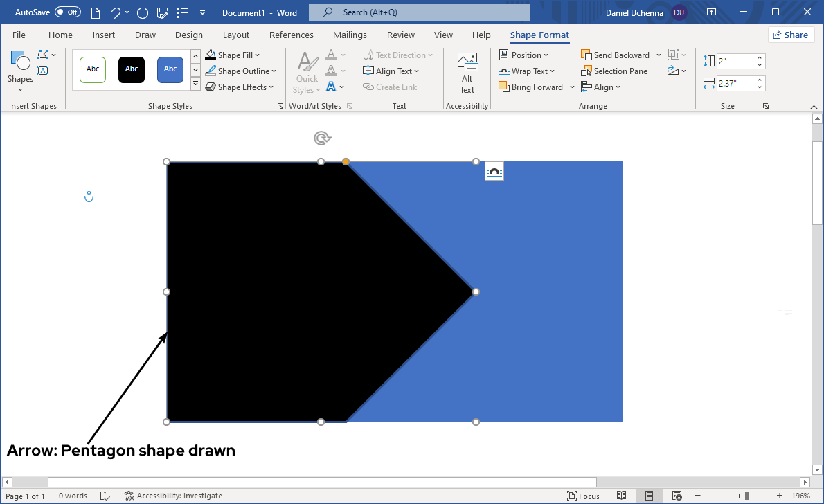Screen dimensions: 824x504
Task: Open the Insert tab
Action: click(x=104, y=35)
